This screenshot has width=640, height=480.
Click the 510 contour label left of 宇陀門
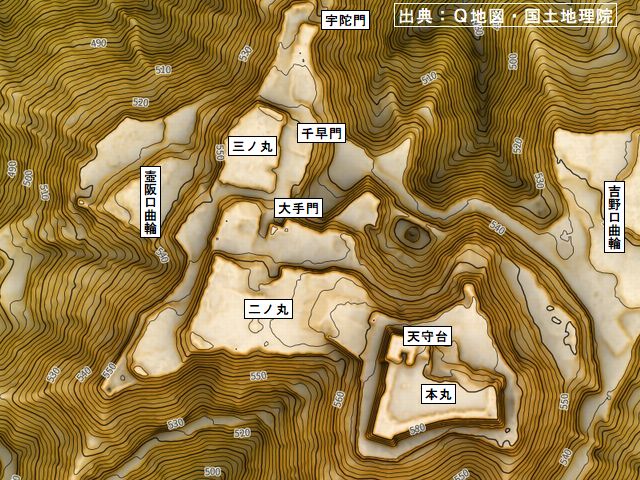[x=163, y=70]
